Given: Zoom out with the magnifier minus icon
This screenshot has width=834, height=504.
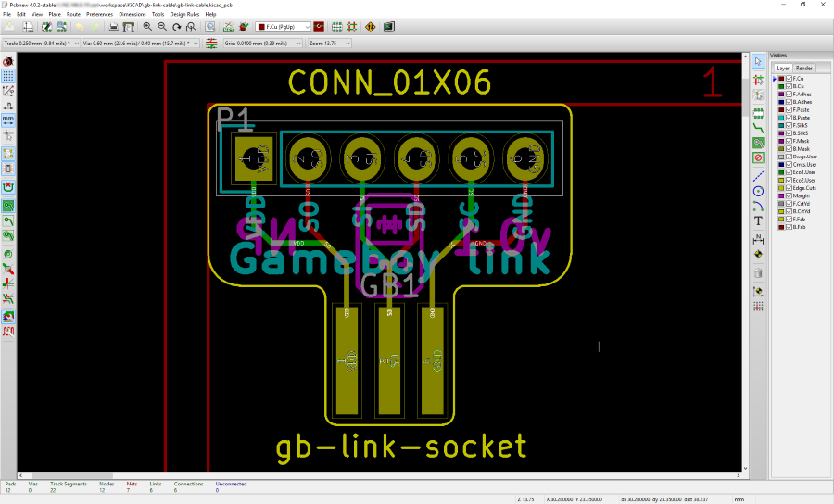Looking at the screenshot, I should [x=162, y=27].
